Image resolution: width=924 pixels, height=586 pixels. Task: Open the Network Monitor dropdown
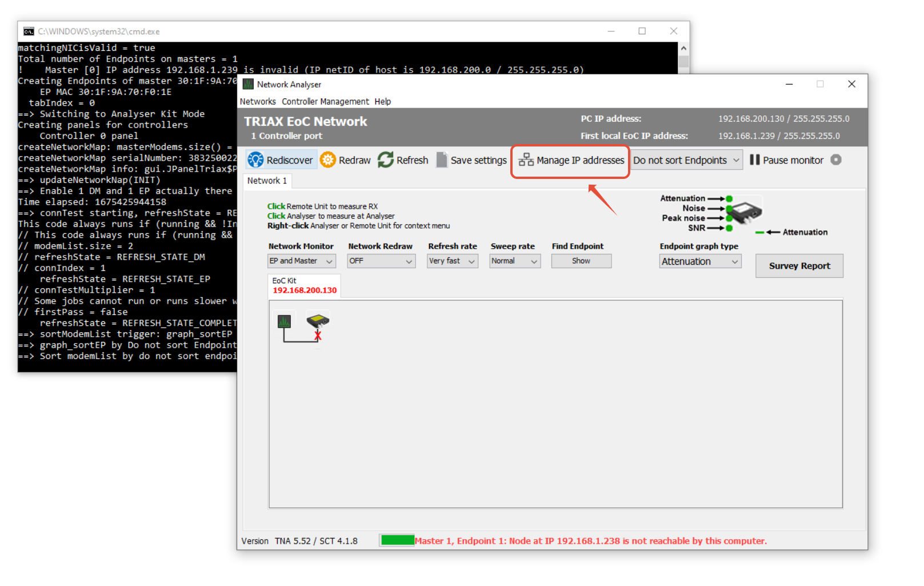(301, 261)
